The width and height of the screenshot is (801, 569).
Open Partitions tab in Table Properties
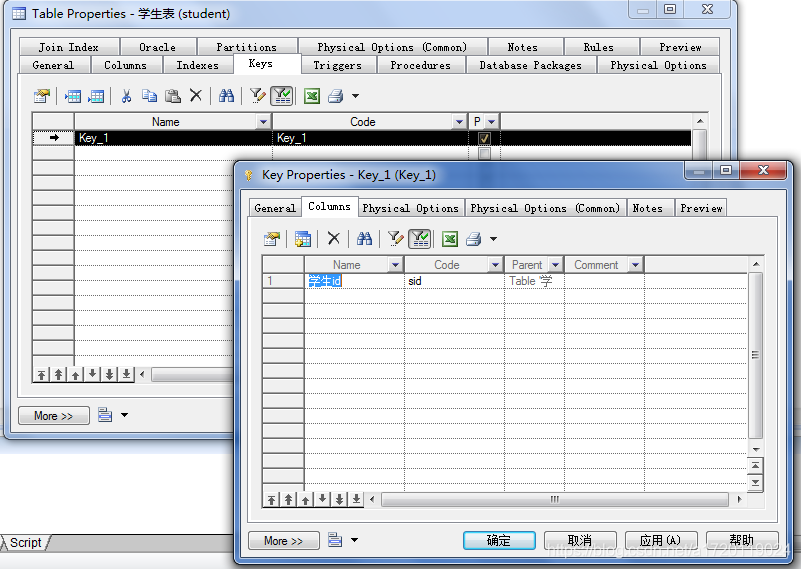click(x=247, y=47)
